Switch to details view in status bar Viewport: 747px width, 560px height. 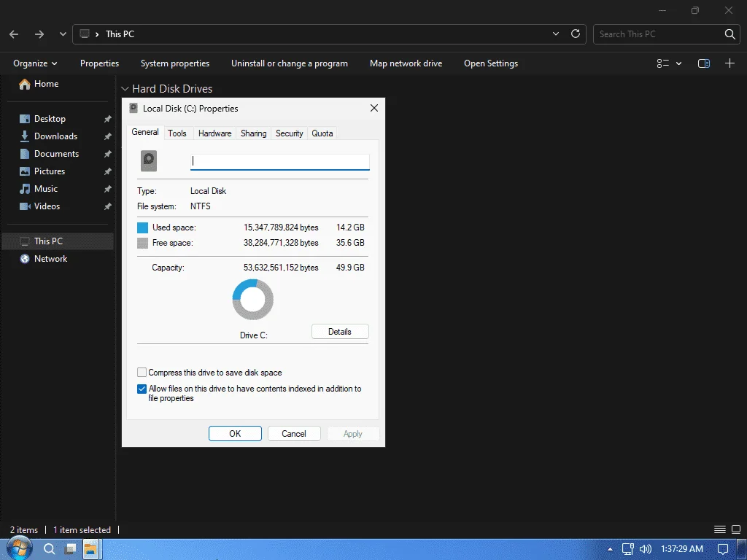click(720, 529)
